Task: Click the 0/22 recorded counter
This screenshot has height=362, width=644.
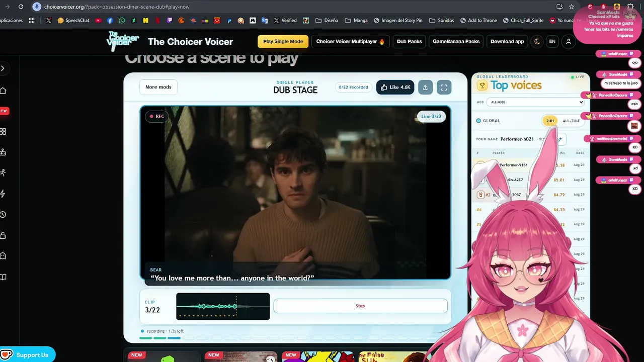Action: 353,87
